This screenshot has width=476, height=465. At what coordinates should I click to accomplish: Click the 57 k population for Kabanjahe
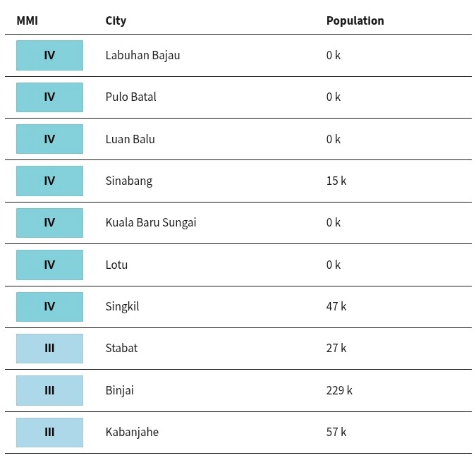(x=336, y=433)
